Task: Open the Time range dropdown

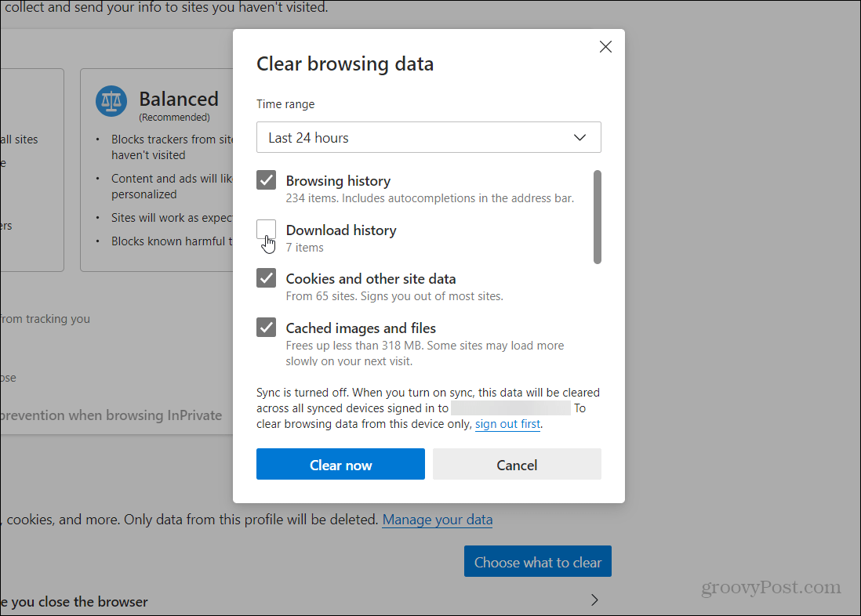Action: pos(428,137)
